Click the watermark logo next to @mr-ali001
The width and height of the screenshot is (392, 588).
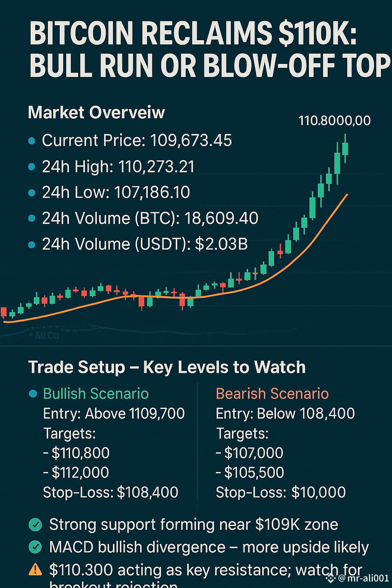point(330,577)
